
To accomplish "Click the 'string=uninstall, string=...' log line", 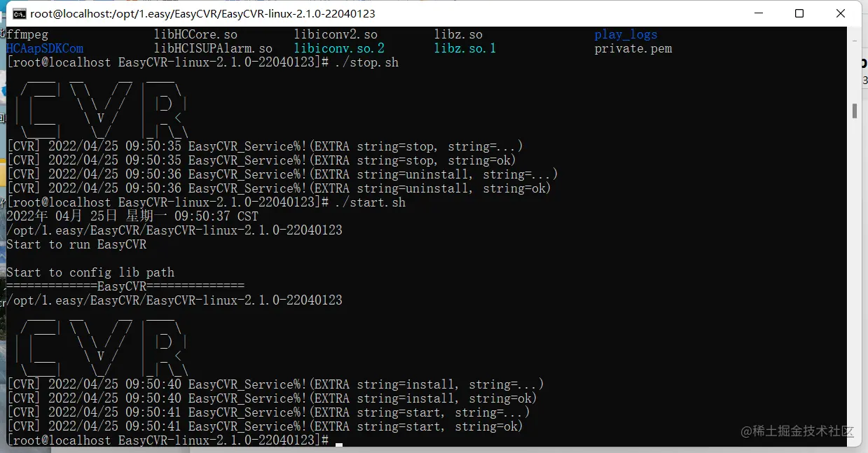I will point(282,174).
